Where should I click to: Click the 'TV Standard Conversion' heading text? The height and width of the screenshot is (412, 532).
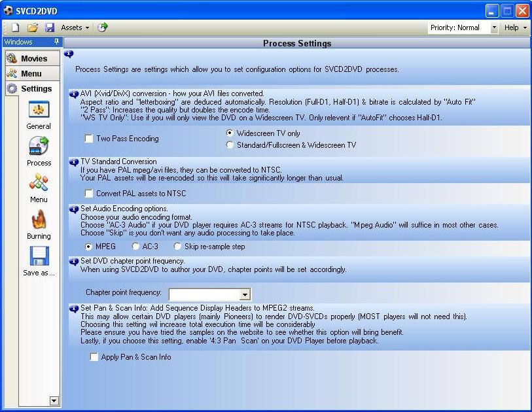click(118, 162)
